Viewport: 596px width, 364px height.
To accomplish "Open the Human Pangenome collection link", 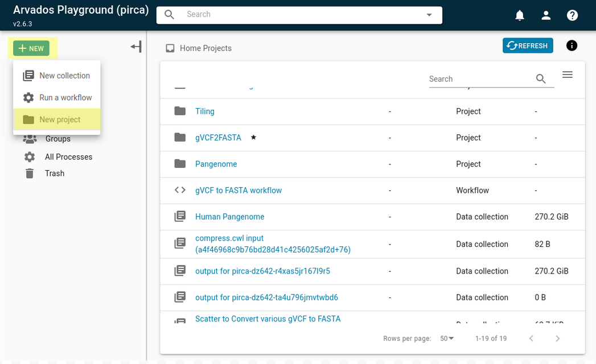I will (x=229, y=217).
